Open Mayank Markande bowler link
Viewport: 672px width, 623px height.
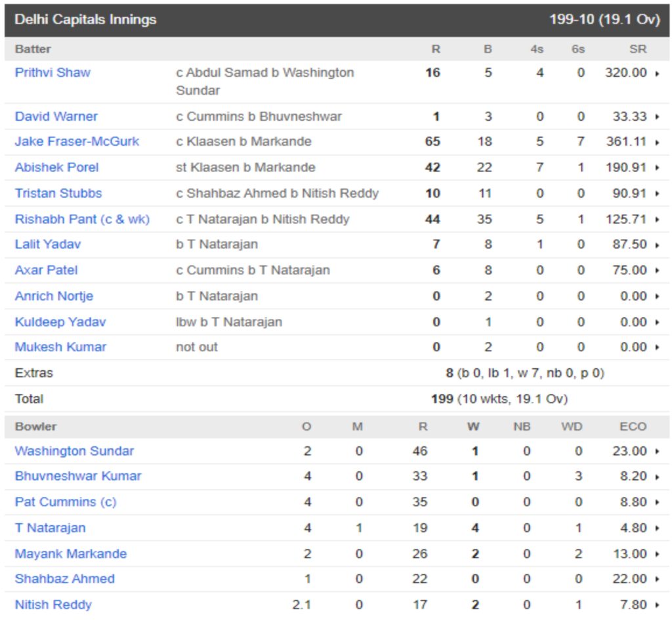(x=71, y=553)
